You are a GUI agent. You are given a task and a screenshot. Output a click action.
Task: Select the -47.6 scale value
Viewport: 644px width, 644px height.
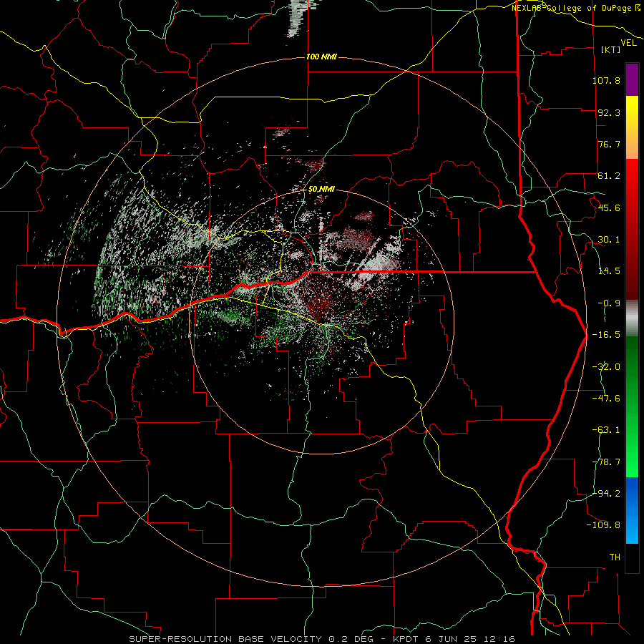tap(606, 399)
